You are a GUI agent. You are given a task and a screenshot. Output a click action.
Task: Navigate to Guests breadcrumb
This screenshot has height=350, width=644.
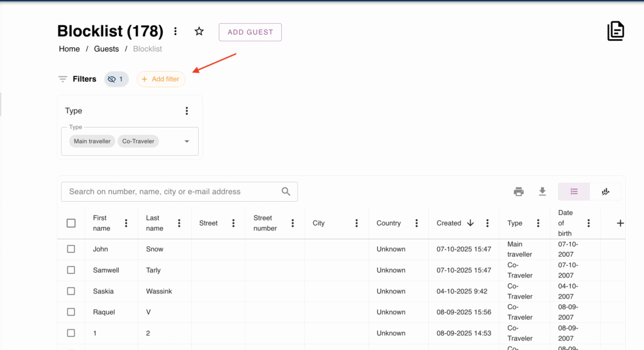pos(106,49)
